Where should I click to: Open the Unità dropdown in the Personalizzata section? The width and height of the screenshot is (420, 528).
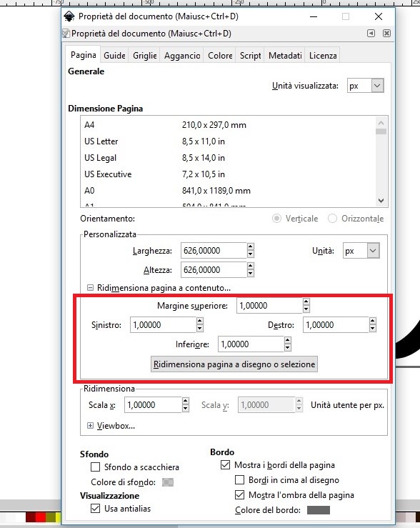(373, 251)
